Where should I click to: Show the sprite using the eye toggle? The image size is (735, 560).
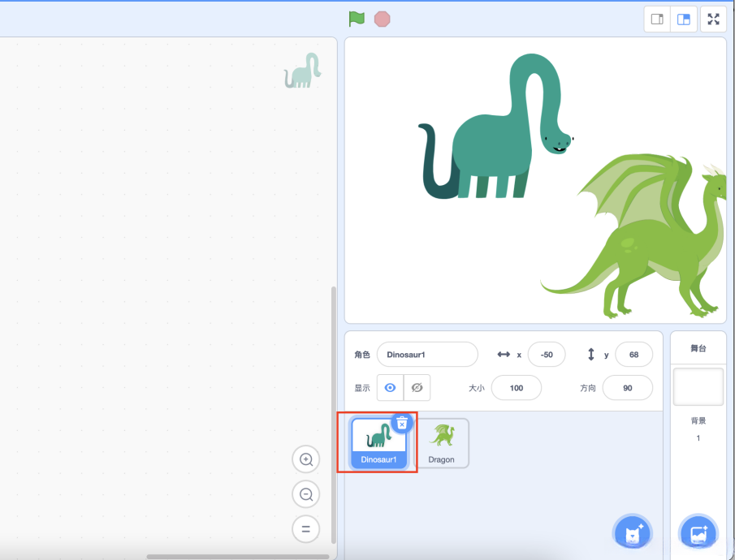pyautogui.click(x=391, y=387)
